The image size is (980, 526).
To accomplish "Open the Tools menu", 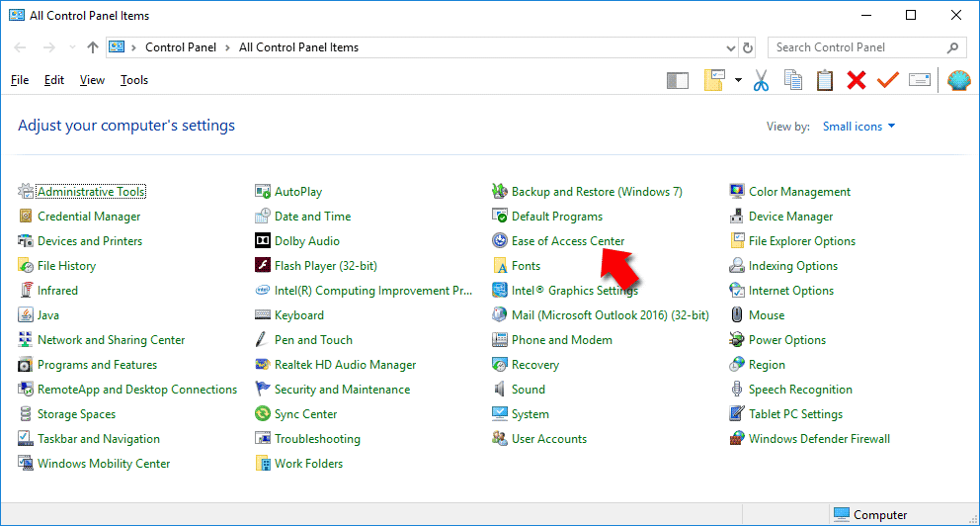I will click(x=133, y=80).
